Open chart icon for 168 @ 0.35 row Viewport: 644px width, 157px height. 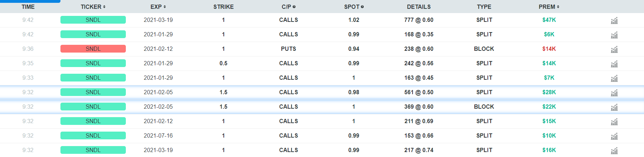(614, 35)
